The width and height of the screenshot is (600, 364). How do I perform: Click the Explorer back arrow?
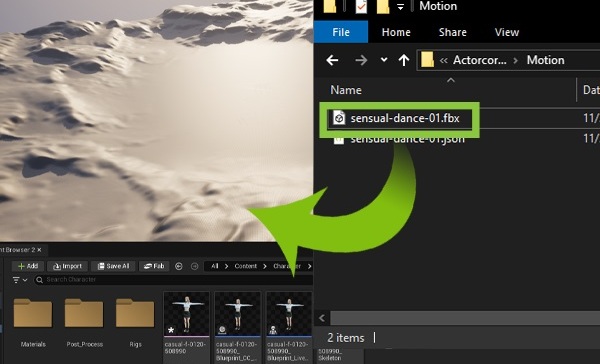[332, 60]
